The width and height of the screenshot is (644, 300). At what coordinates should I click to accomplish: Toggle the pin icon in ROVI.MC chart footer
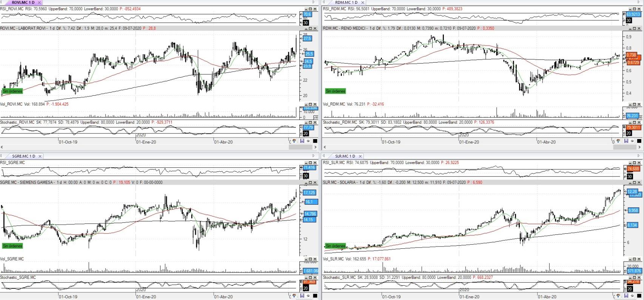[308, 141]
